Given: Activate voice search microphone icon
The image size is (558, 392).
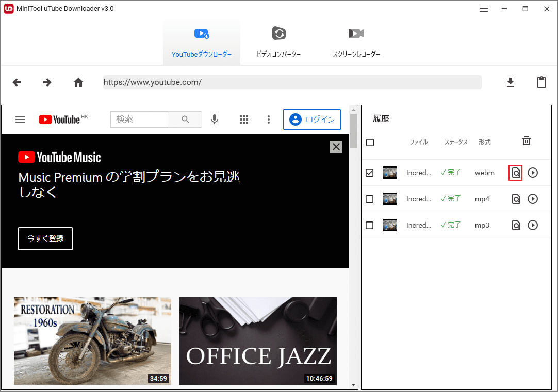Looking at the screenshot, I should (214, 120).
